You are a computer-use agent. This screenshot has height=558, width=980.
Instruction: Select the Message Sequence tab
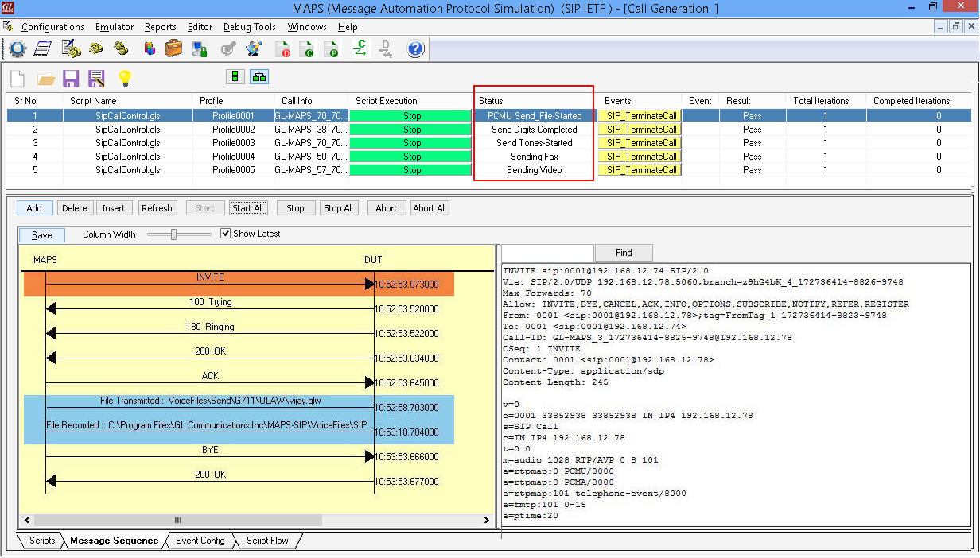pyautogui.click(x=115, y=541)
